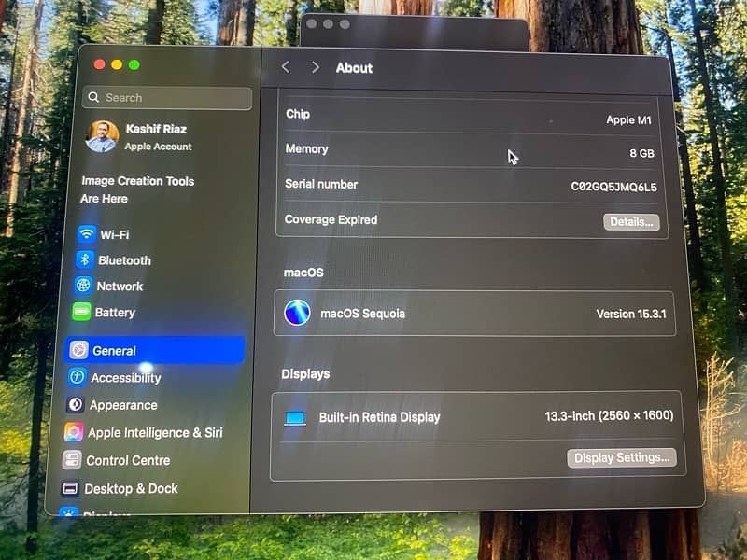Select Battery label in sidebar
The height and width of the screenshot is (560, 747).
[x=115, y=313]
